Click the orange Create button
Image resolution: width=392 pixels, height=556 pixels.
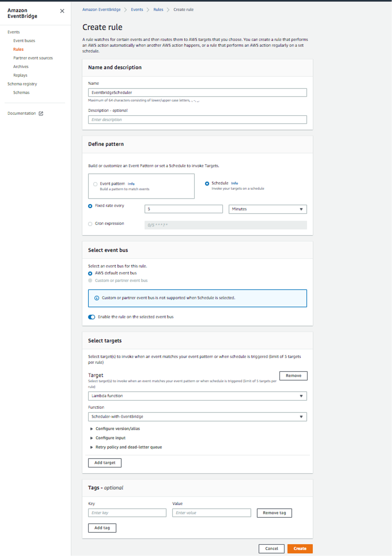coord(300,549)
